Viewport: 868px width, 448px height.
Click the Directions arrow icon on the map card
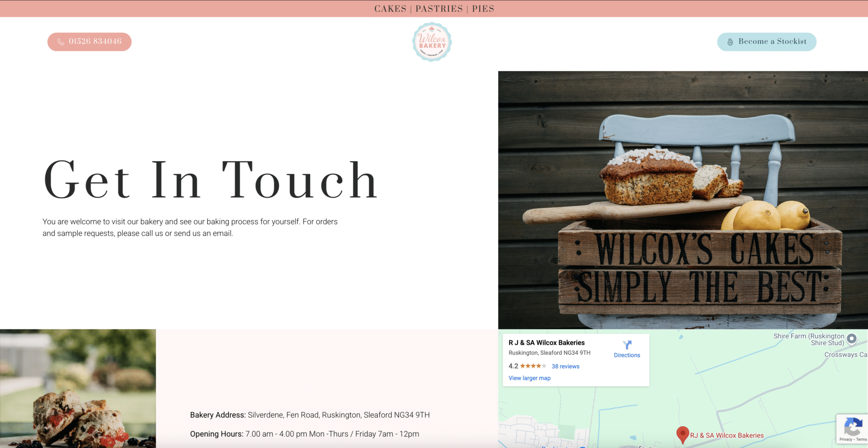pyautogui.click(x=627, y=345)
